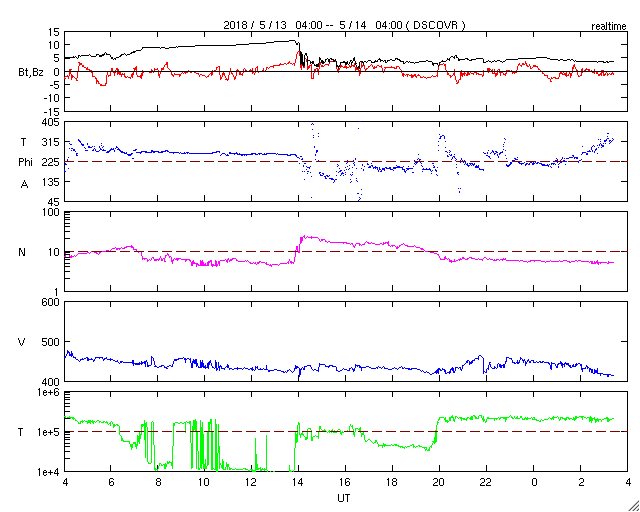Click the "-15" tick on the Bt,Bz axis
This screenshot has height=512, width=640.
[x=51, y=111]
